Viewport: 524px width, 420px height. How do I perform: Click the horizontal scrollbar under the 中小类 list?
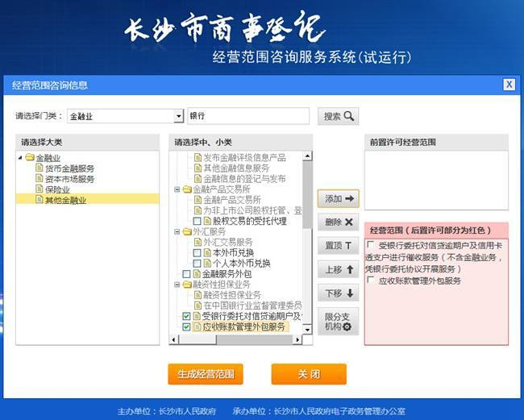(235, 340)
